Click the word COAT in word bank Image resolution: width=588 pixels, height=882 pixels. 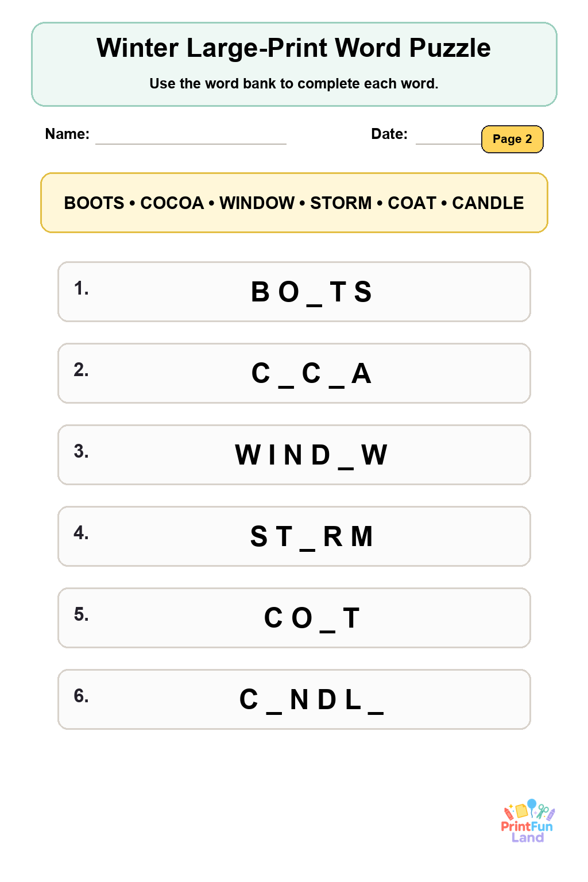pyautogui.click(x=412, y=203)
